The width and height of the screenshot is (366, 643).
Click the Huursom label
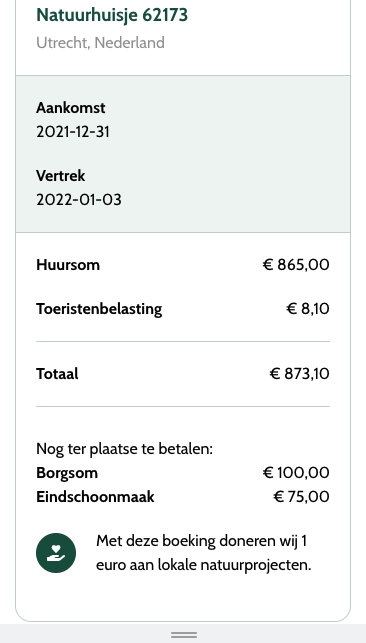coord(68,265)
